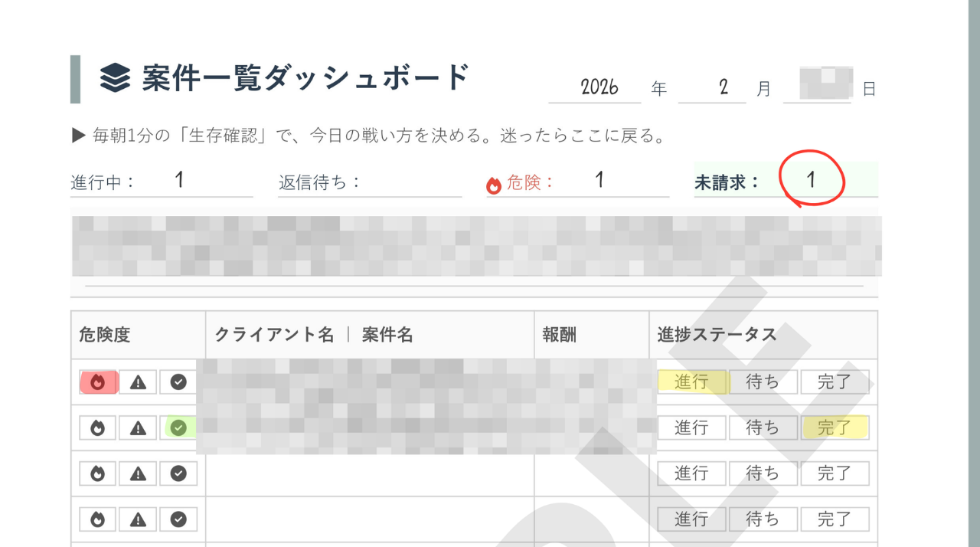
Task: Click the warning triangle icon in the fourth row
Action: 138,519
